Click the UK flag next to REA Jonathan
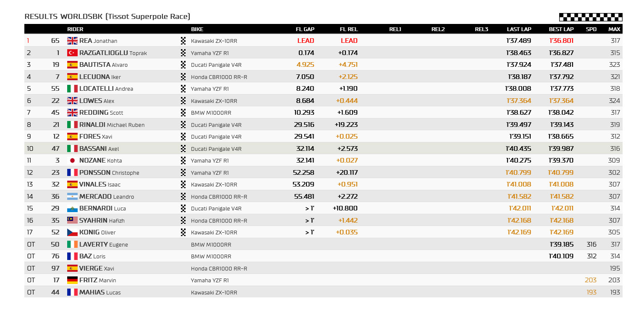Image resolution: width=644 pixels, height=310 pixels. tap(72, 41)
